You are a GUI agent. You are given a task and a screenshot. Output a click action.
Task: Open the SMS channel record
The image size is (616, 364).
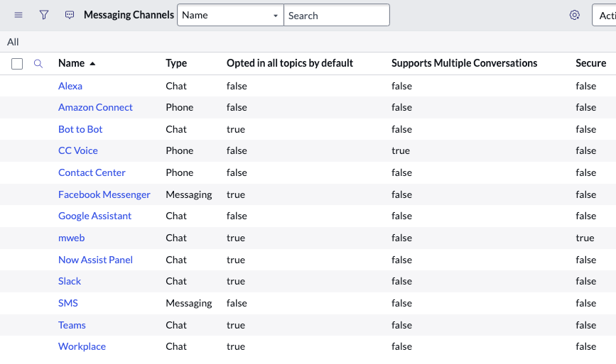coord(68,303)
